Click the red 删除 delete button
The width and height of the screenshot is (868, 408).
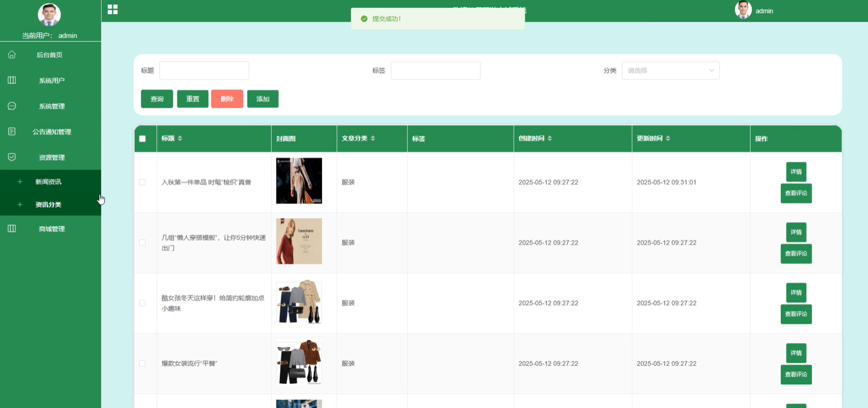pos(227,99)
